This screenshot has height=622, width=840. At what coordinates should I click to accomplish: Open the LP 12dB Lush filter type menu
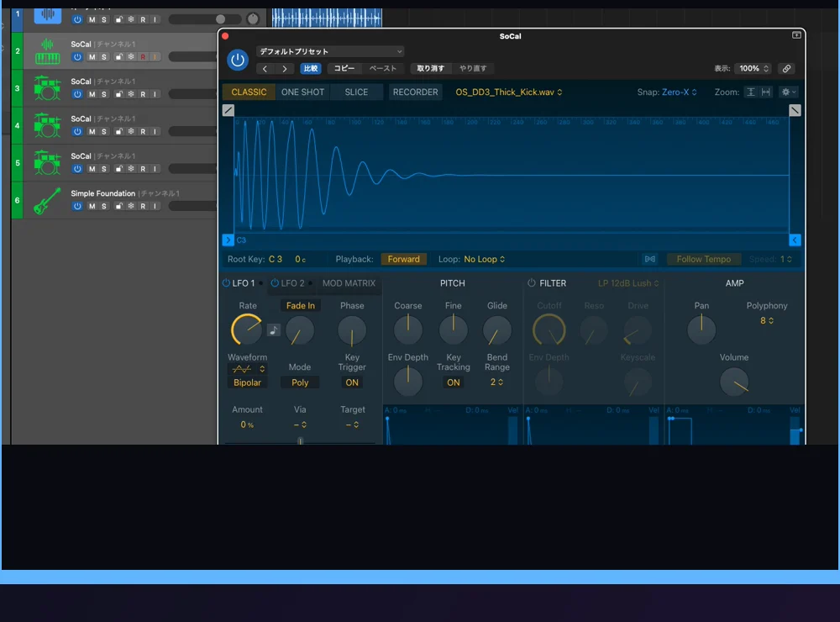(627, 283)
